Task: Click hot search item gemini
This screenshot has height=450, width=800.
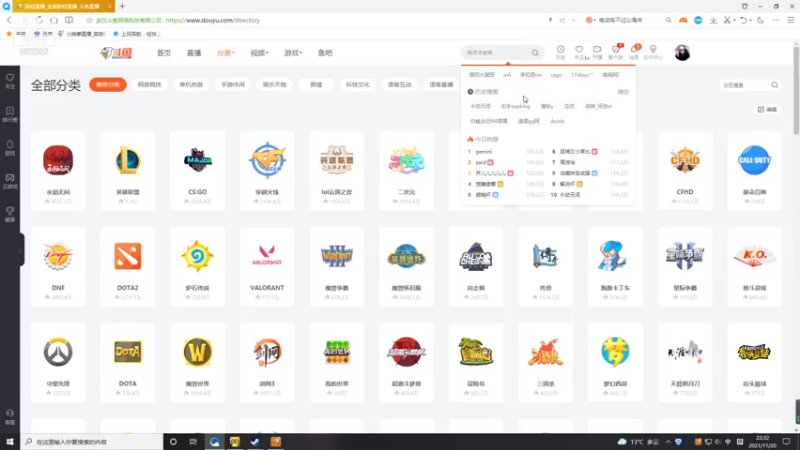Action: coord(484,152)
